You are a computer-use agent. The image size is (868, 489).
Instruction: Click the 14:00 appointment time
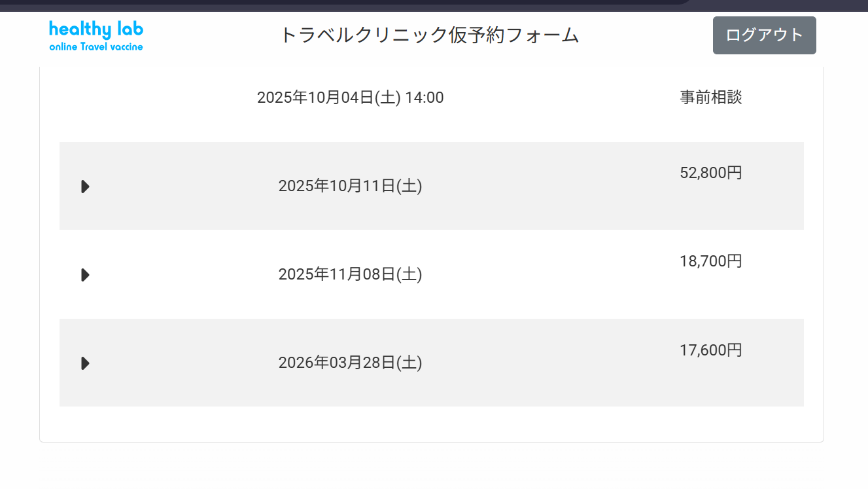click(425, 98)
